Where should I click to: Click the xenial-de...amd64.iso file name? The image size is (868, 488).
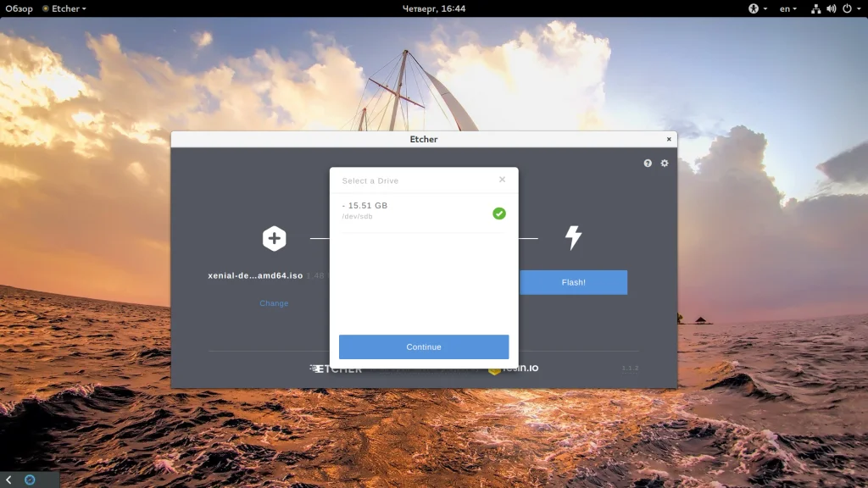tap(255, 275)
